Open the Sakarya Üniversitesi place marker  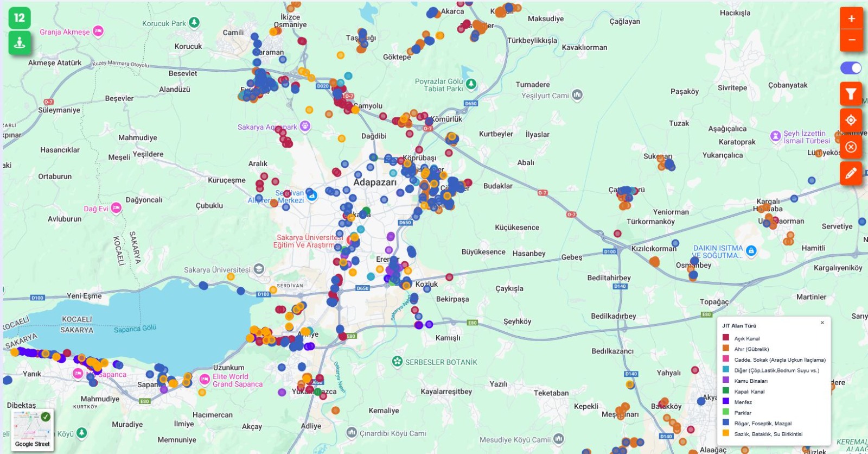pyautogui.click(x=259, y=269)
